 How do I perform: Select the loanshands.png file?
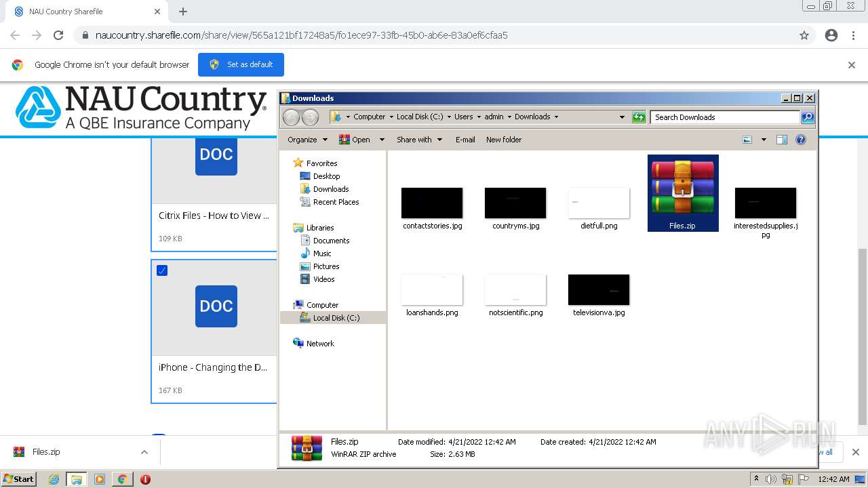[x=432, y=295]
